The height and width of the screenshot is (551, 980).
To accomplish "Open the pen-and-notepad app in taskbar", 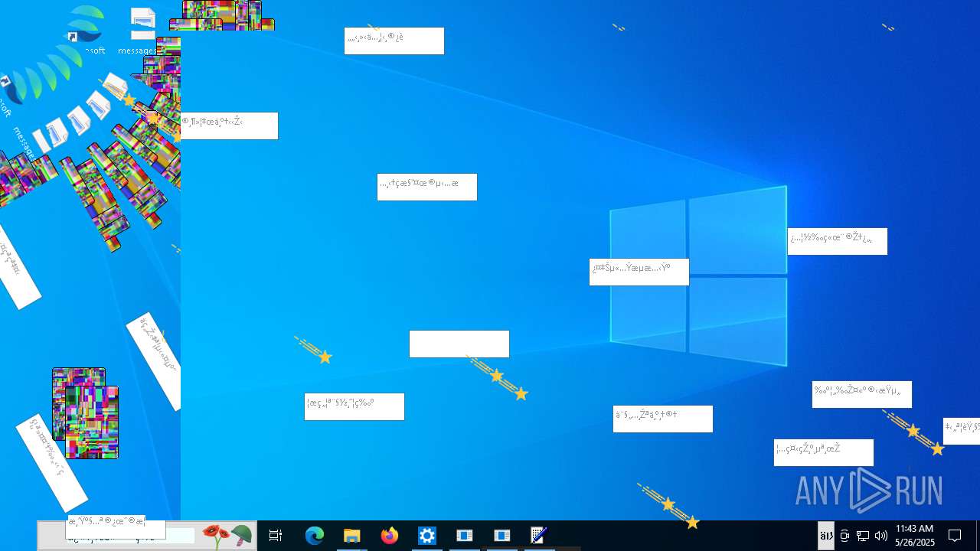I will [539, 536].
